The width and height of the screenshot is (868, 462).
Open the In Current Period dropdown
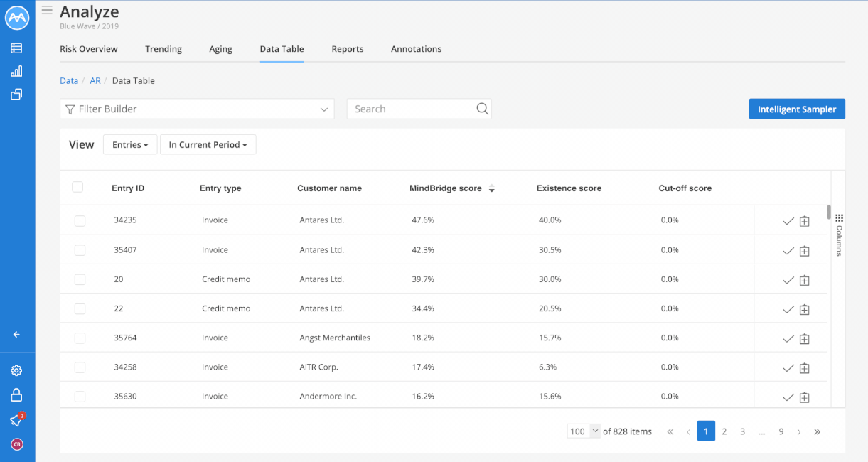[x=208, y=144]
